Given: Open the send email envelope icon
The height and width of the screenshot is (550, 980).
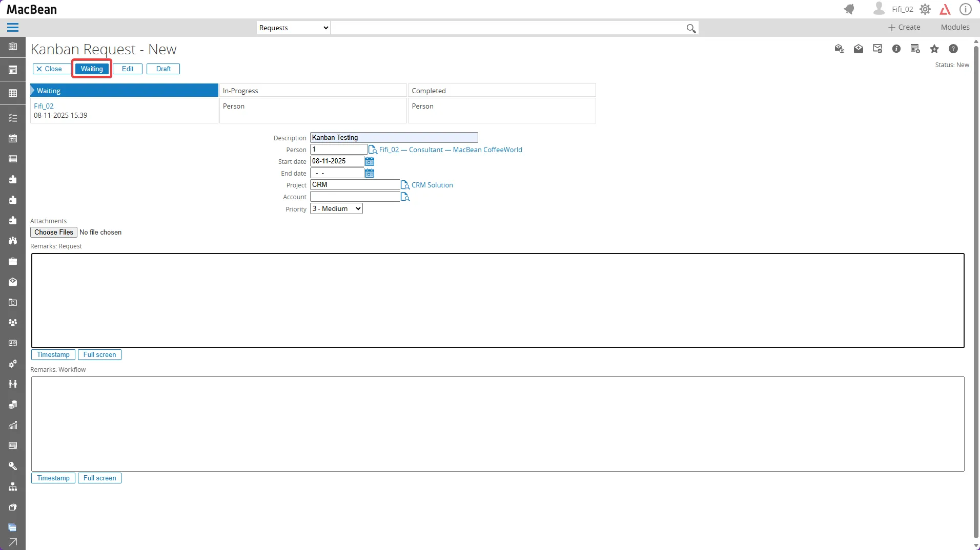Looking at the screenshot, I should point(877,49).
